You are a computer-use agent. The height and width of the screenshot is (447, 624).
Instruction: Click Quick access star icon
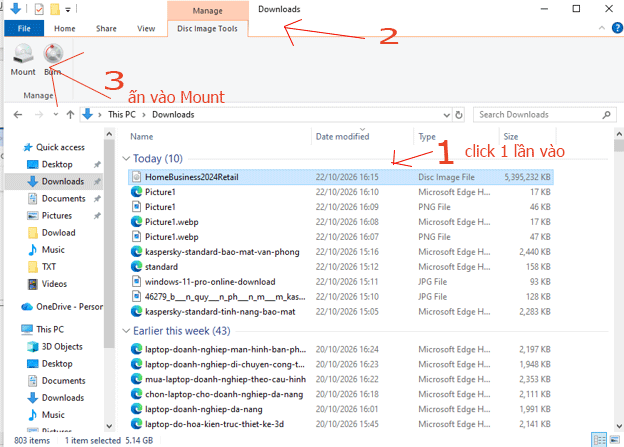(x=27, y=147)
